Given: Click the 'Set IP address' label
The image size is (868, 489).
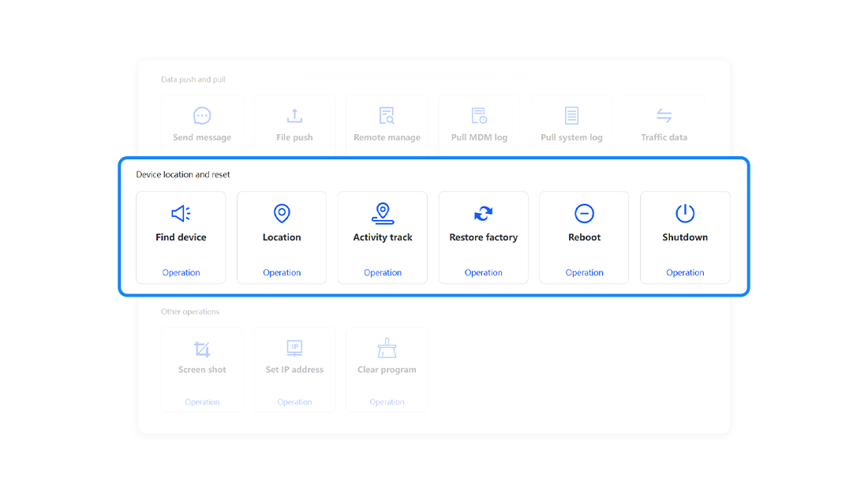Looking at the screenshot, I should click(x=294, y=370).
